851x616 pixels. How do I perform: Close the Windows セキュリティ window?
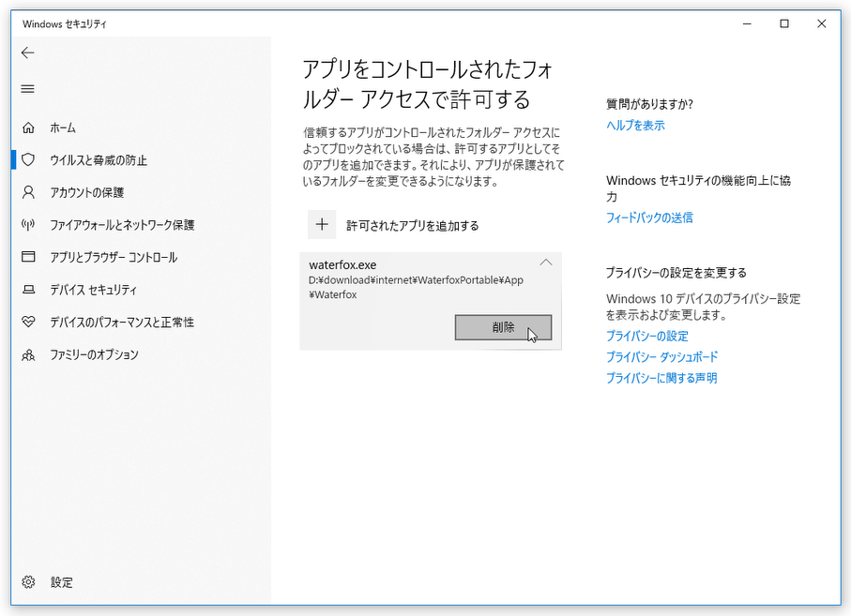822,23
